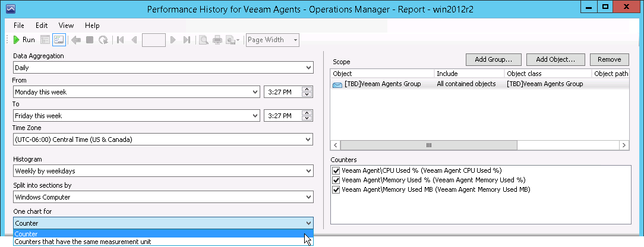This screenshot has height=247, width=644.
Task: Refresh the report using the refresh icon
Action: (x=103, y=40)
